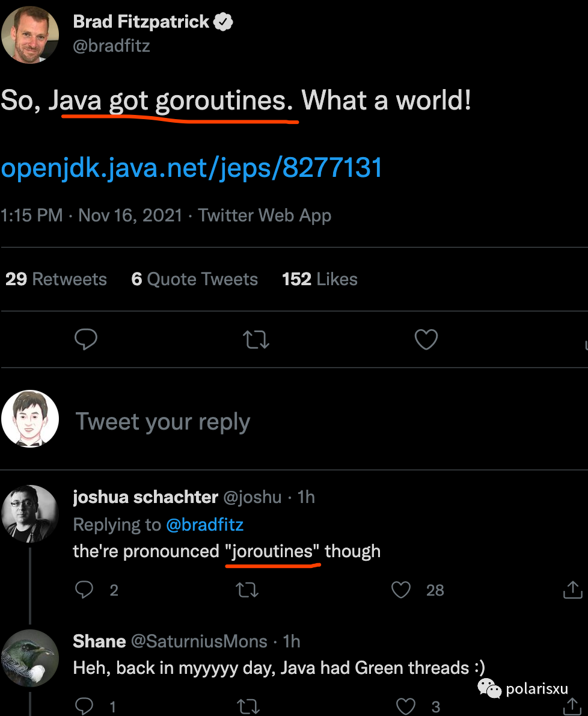The height and width of the screenshot is (716, 588).
Task: View the list of 29 Retweets
Action: click(56, 279)
